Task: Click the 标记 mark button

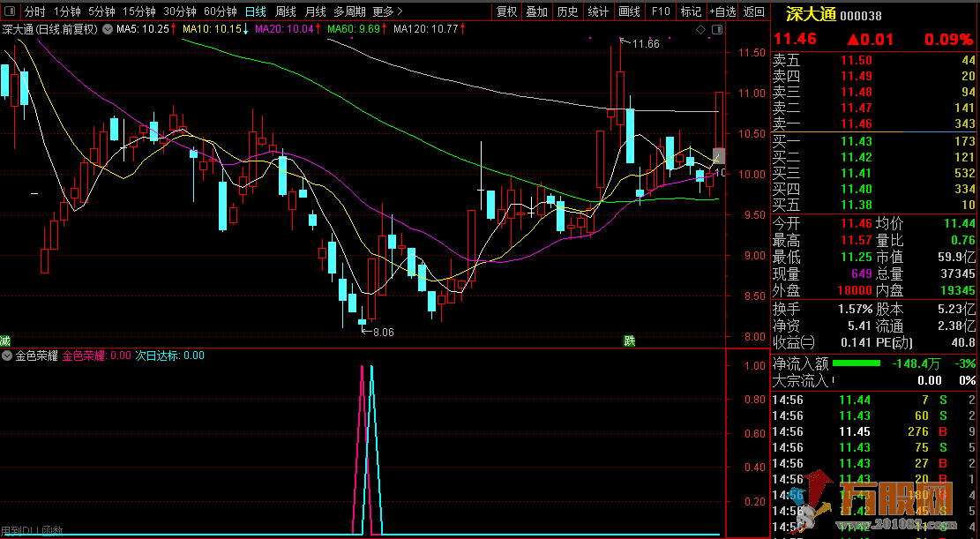Action: 691,11
